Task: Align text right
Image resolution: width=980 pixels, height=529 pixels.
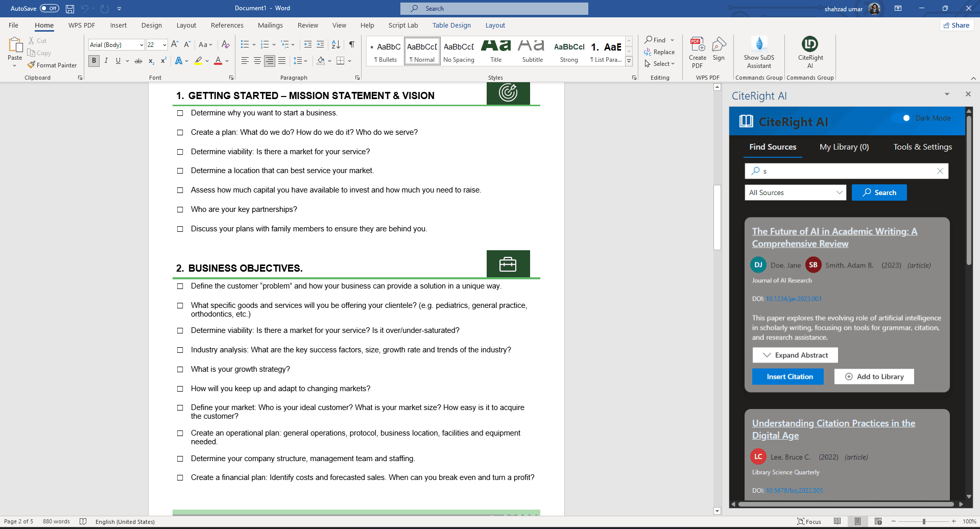Action: (x=270, y=61)
